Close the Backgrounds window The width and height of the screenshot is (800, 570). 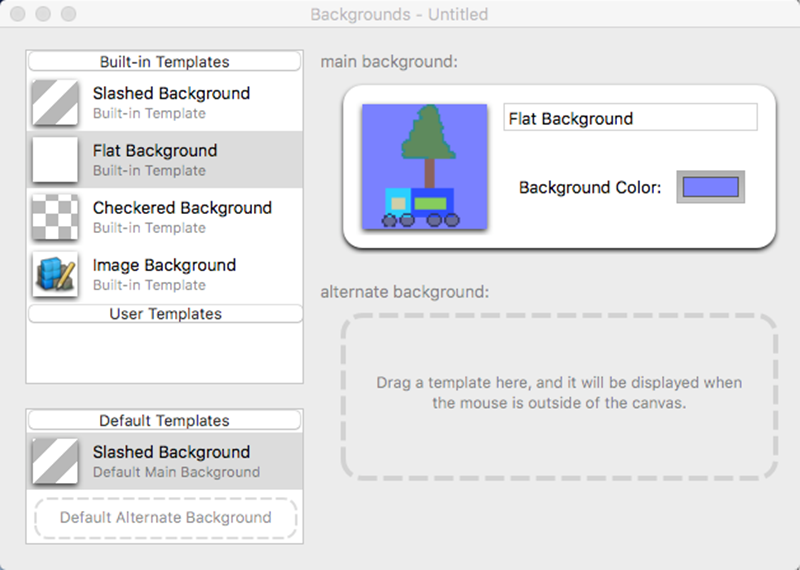(19, 15)
